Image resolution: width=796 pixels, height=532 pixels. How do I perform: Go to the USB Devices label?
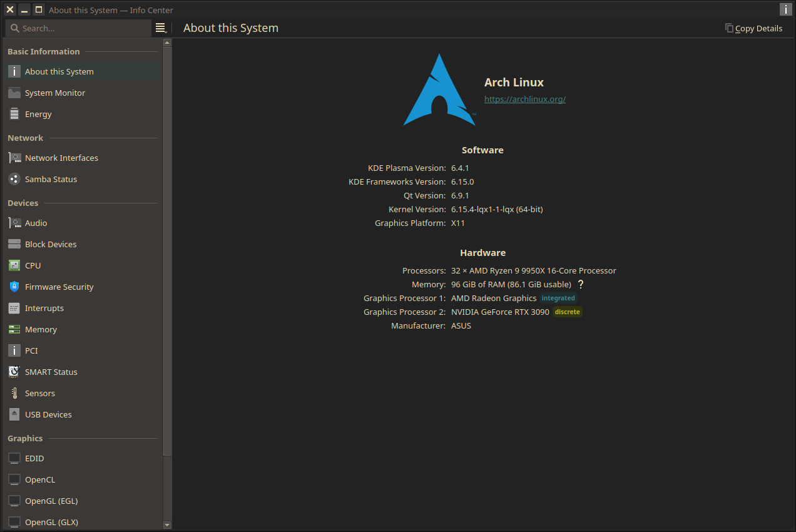[48, 414]
